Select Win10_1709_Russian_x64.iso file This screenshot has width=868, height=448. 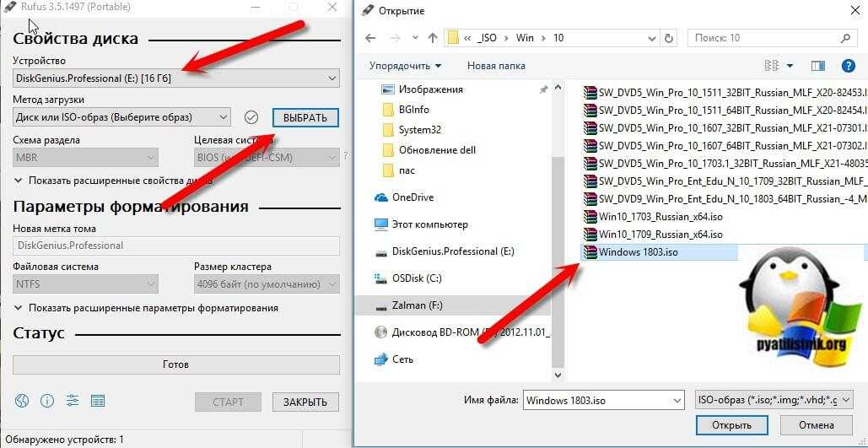tap(653, 235)
